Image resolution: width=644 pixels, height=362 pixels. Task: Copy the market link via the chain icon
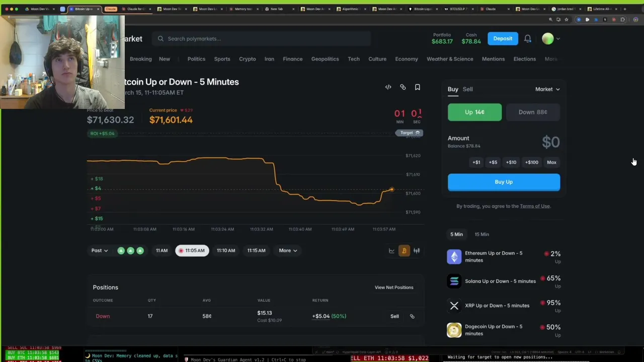click(403, 87)
